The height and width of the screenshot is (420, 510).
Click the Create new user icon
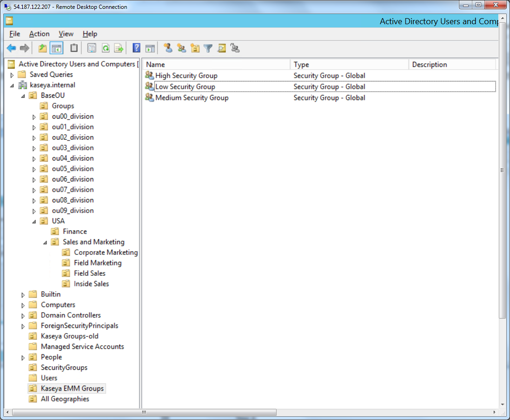click(168, 48)
